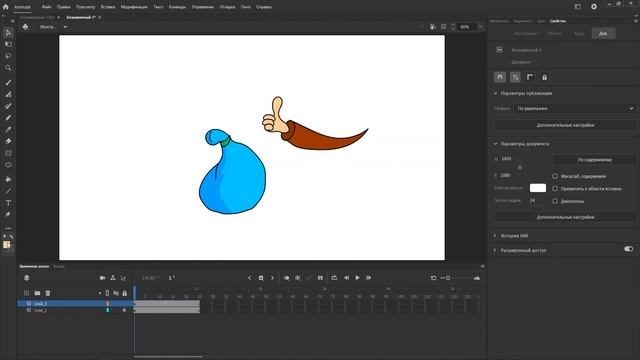The width and height of the screenshot is (640, 360).
Task: Toggle the link width height lock
Action: coord(520,167)
